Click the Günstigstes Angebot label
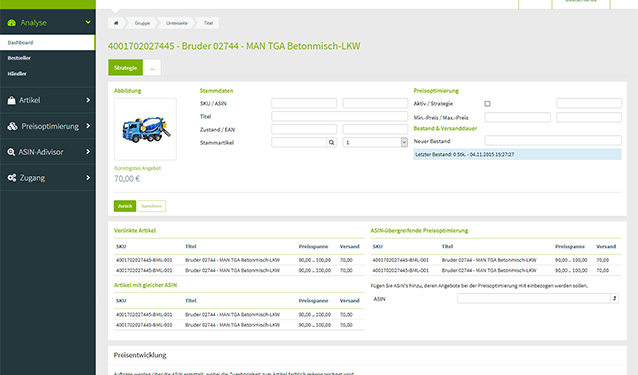Screen dimensions: 638x375 (x=137, y=168)
